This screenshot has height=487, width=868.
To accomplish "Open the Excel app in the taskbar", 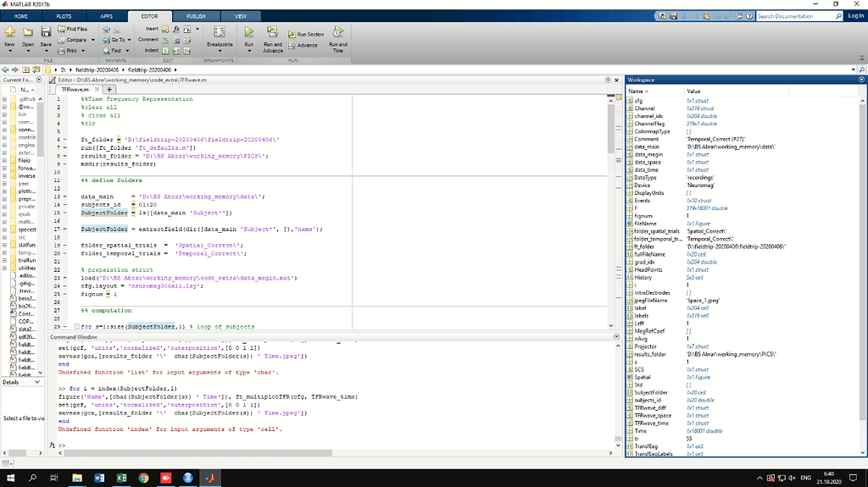I will 121,479.
